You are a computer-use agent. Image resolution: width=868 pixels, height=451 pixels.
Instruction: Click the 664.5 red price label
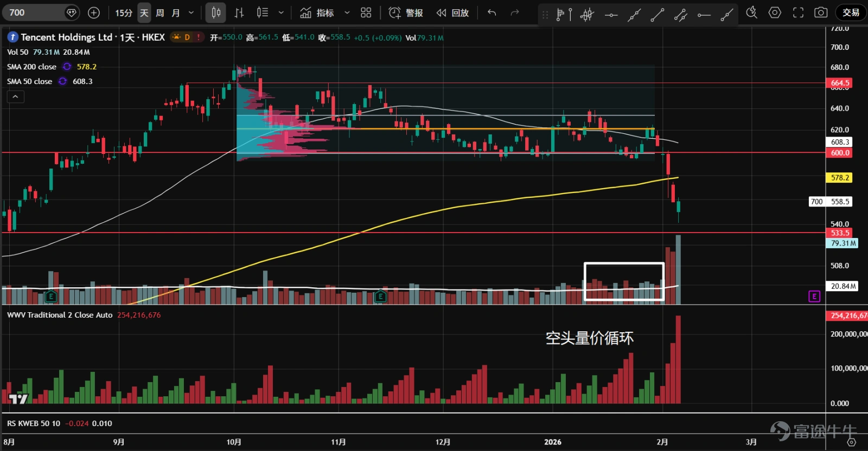[840, 83]
